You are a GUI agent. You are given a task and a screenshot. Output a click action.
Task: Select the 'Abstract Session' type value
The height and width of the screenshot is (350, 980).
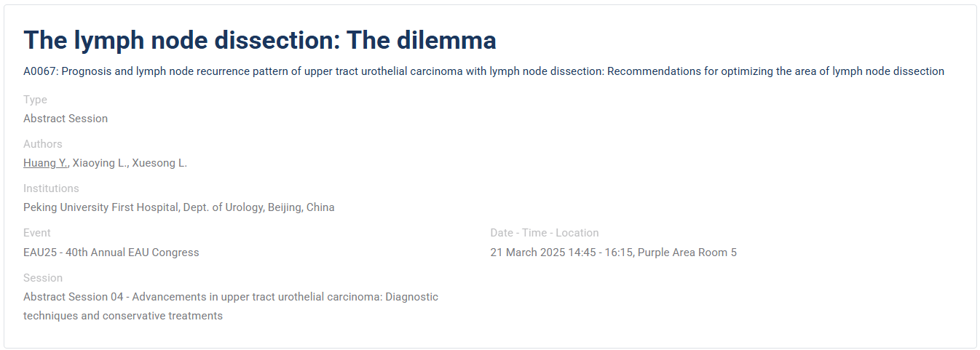66,119
